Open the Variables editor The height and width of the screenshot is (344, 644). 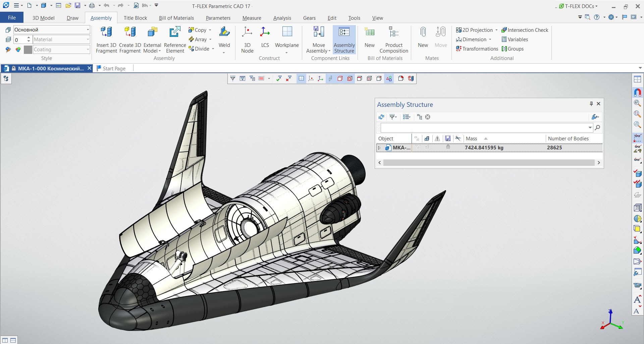click(x=515, y=40)
